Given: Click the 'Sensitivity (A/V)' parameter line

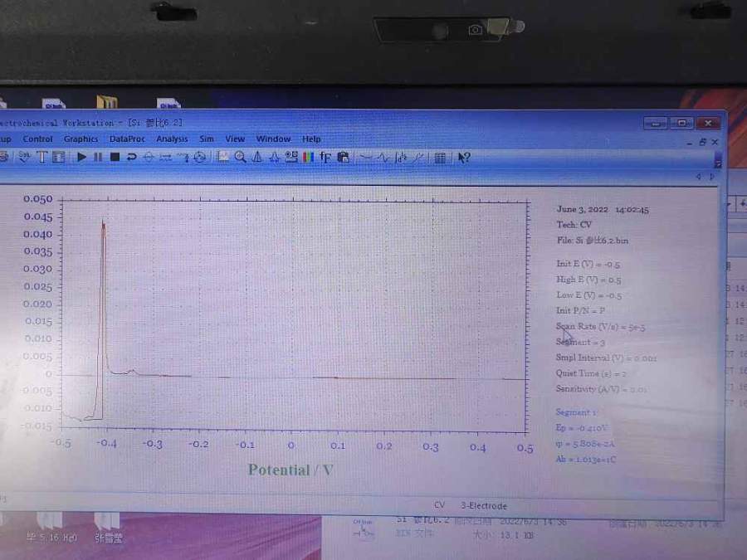Looking at the screenshot, I should [601, 388].
